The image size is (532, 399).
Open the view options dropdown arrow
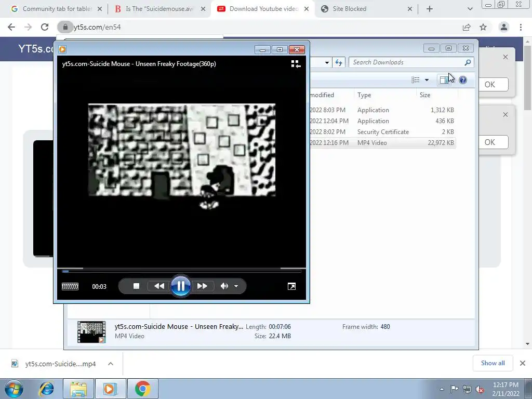(x=427, y=79)
